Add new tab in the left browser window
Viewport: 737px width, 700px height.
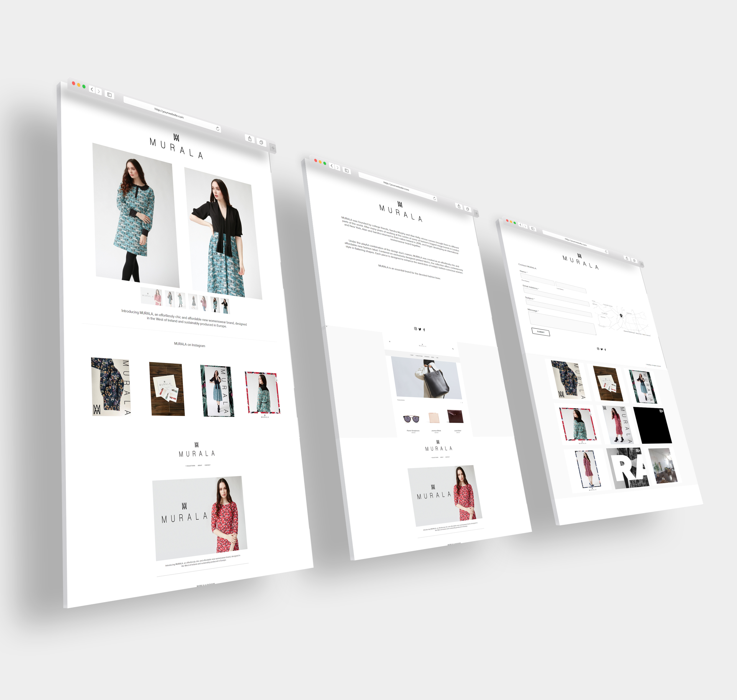pyautogui.click(x=273, y=148)
